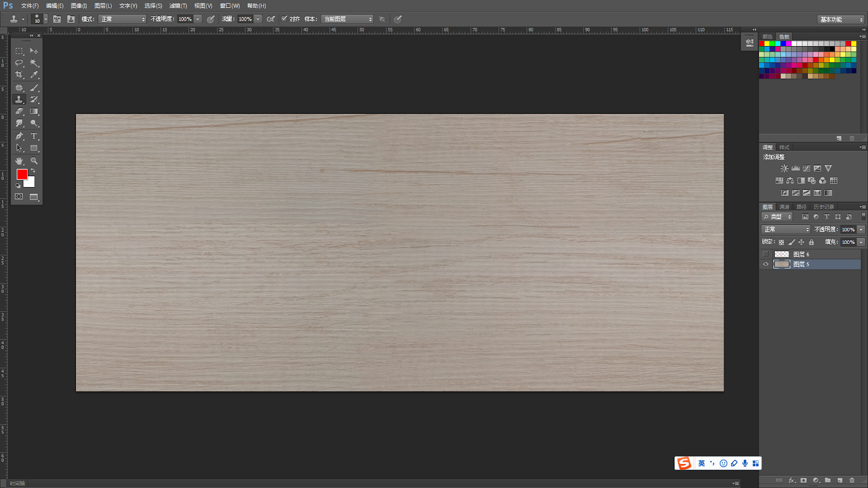This screenshot has width=868, height=488.
Task: Pick the Eyedropper tool
Action: coord(34,75)
